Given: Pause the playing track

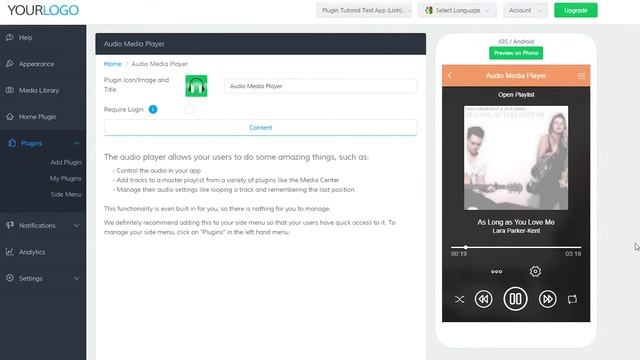Looking at the screenshot, I should tap(516, 299).
